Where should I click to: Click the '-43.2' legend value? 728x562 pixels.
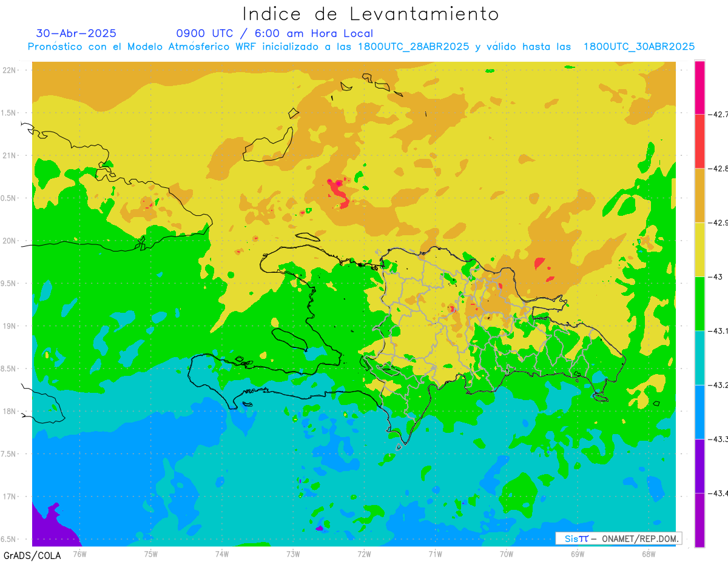tap(717, 385)
